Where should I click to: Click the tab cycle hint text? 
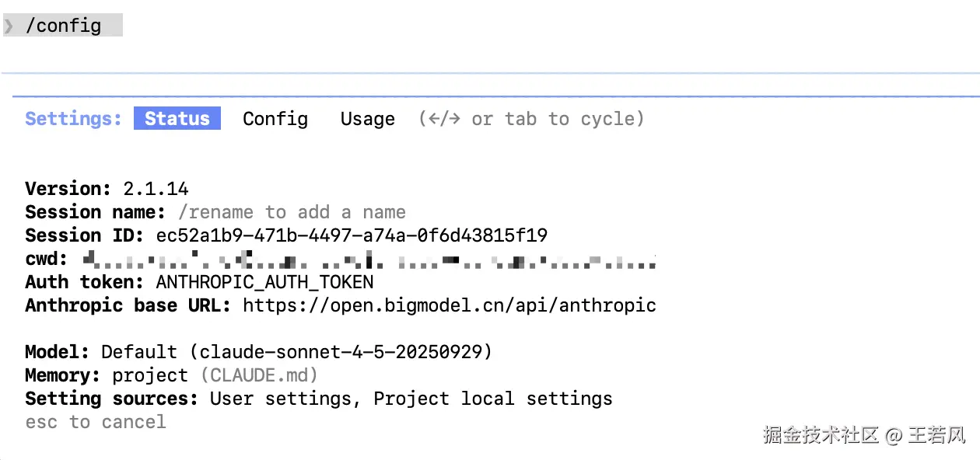(x=531, y=119)
